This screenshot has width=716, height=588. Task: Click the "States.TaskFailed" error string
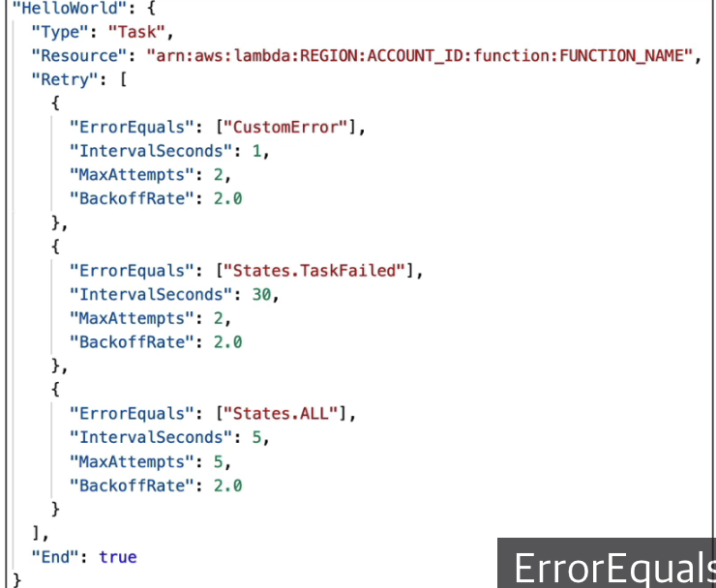tap(314, 271)
